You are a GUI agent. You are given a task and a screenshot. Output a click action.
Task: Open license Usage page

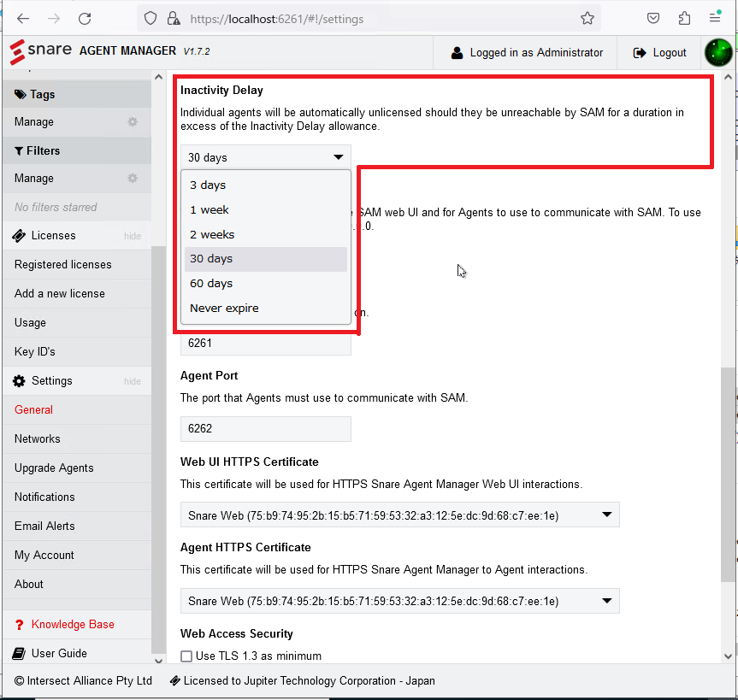tap(77, 323)
